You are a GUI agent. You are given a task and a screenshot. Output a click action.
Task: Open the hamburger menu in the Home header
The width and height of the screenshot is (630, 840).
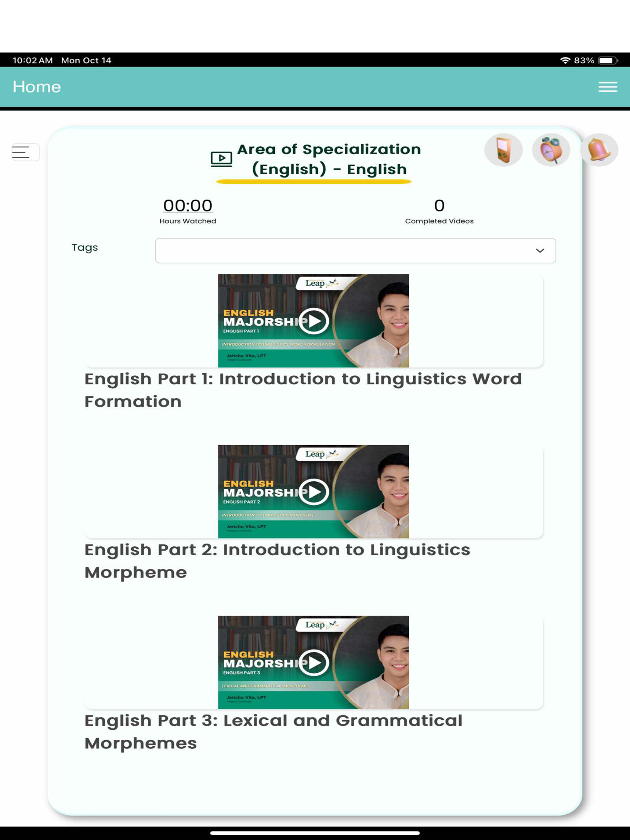tap(608, 87)
